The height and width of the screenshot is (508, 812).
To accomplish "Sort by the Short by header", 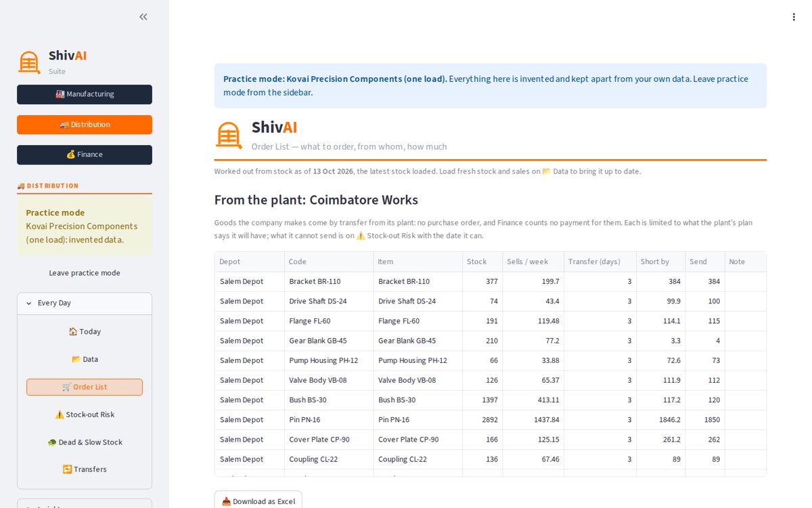I will point(661,261).
